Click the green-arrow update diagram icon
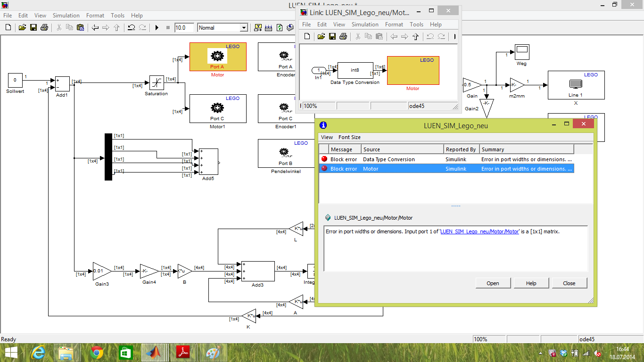Viewport: 644px width, 362px height. click(280, 28)
